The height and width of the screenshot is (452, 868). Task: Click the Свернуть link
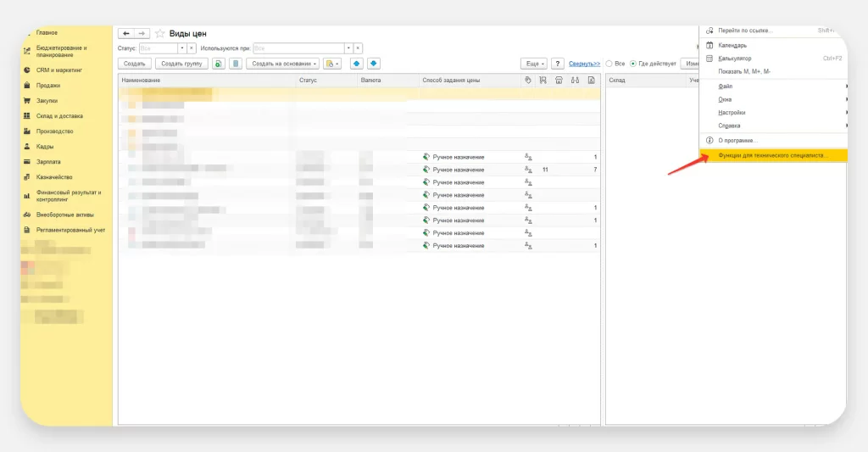pyautogui.click(x=584, y=64)
